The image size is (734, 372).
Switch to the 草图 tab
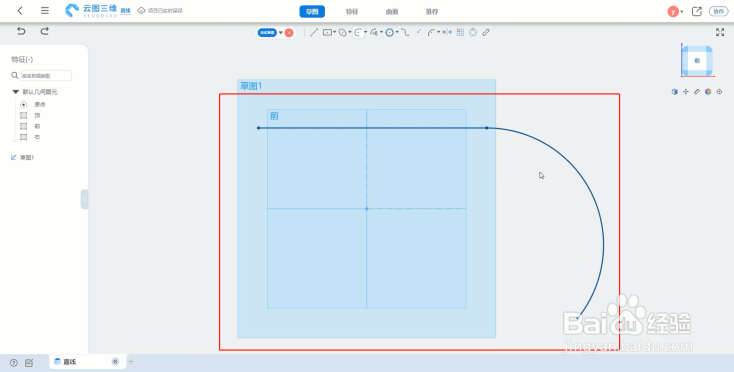click(x=312, y=12)
